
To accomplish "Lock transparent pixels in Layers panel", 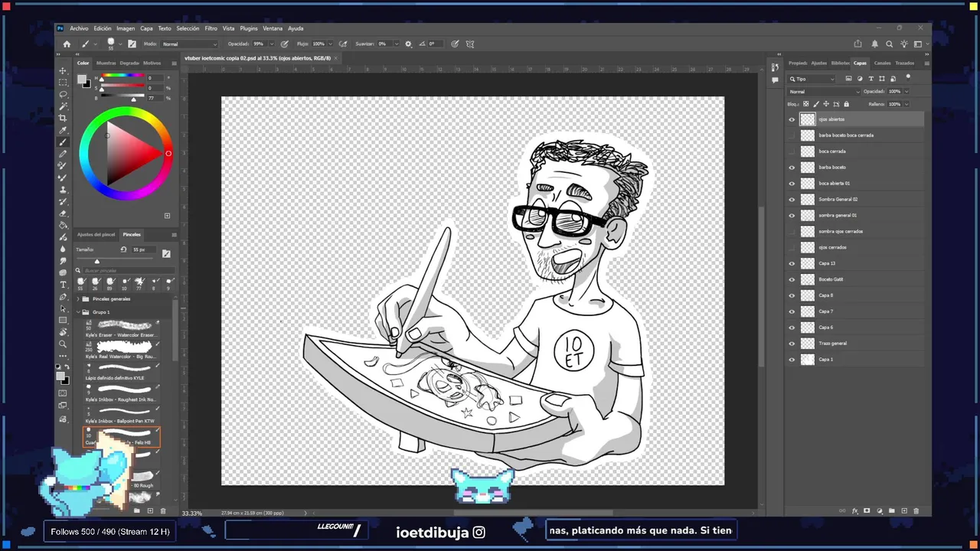I will 805,104.
